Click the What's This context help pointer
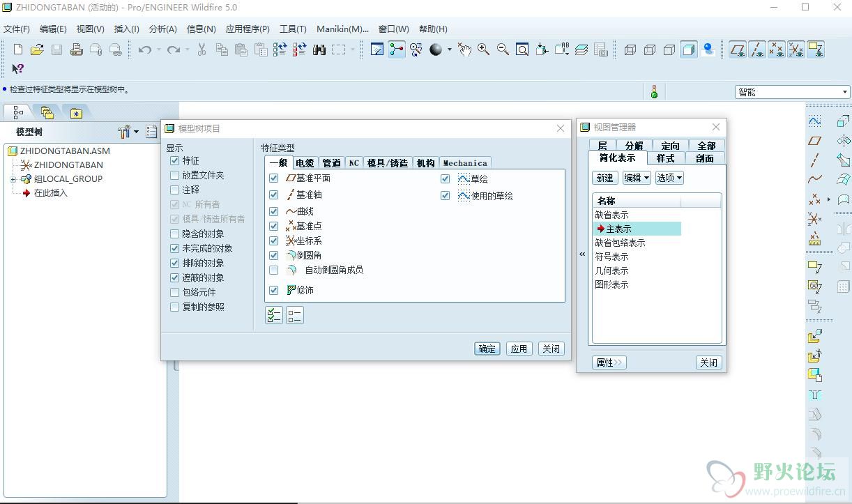The image size is (852, 504). click(x=18, y=69)
